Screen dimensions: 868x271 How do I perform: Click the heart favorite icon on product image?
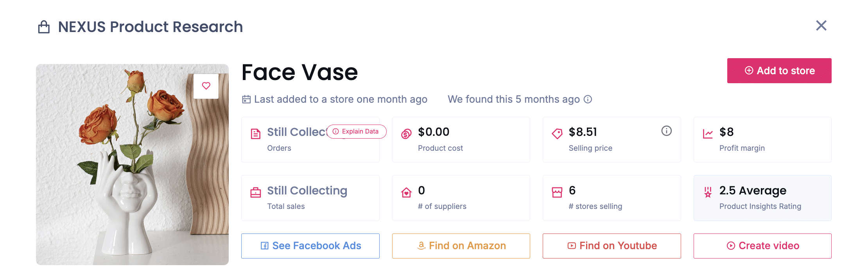click(206, 86)
